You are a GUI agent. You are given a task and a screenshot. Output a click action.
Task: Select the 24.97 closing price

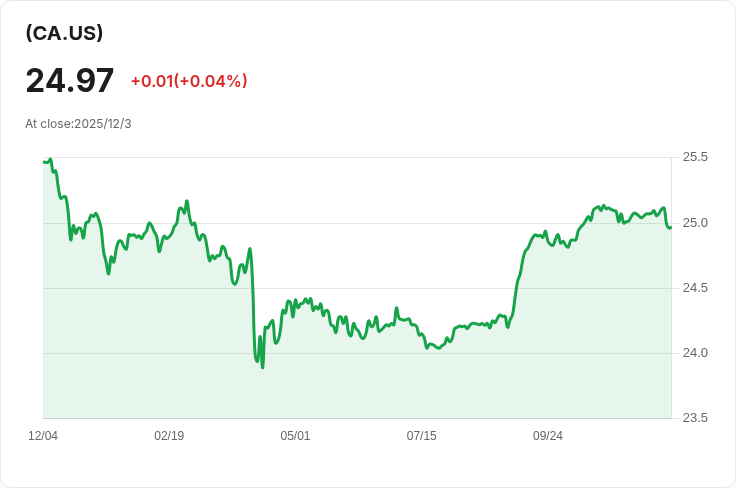(70, 80)
